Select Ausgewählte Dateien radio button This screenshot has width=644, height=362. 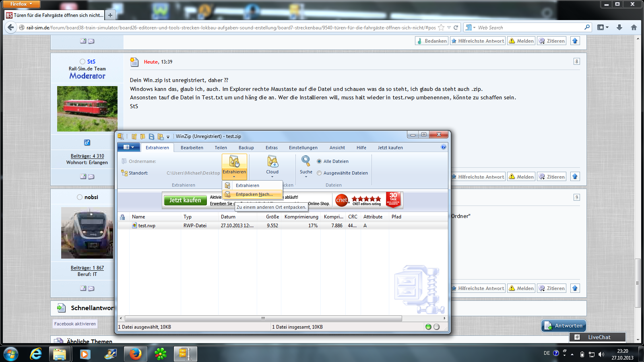coord(319,173)
